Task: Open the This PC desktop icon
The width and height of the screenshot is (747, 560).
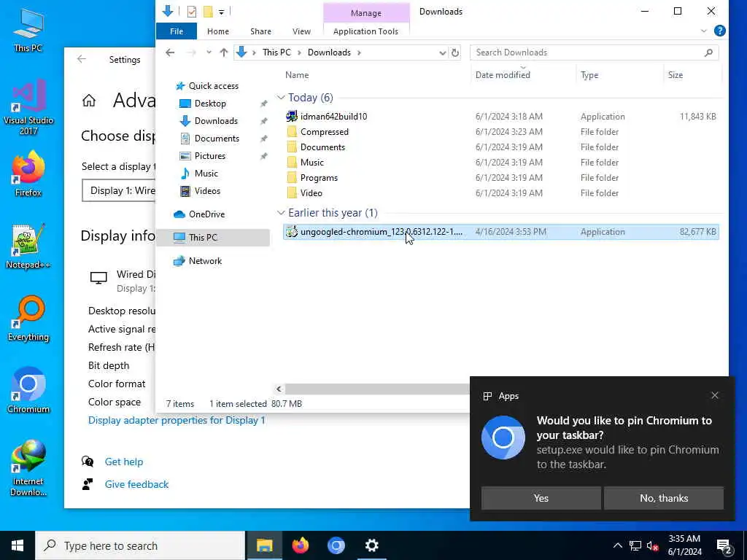Action: [28, 29]
